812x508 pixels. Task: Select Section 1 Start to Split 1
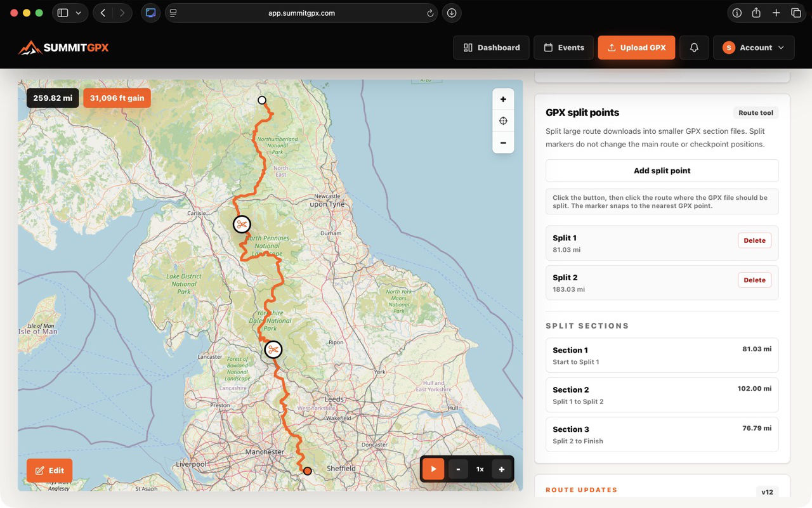662,355
